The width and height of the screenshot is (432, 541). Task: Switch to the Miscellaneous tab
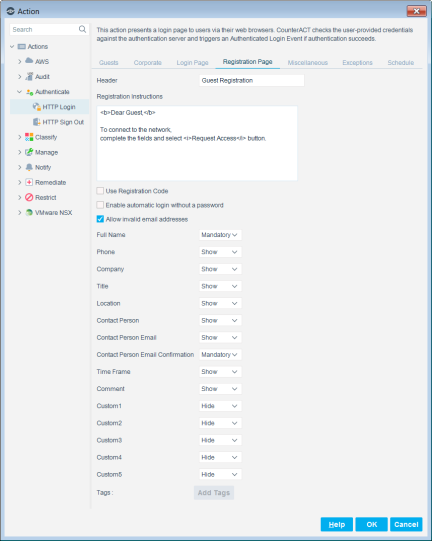tap(307, 62)
